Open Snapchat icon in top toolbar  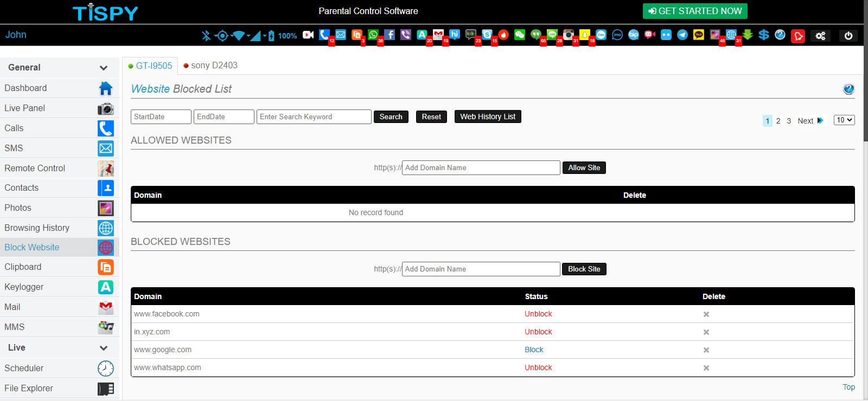click(585, 35)
